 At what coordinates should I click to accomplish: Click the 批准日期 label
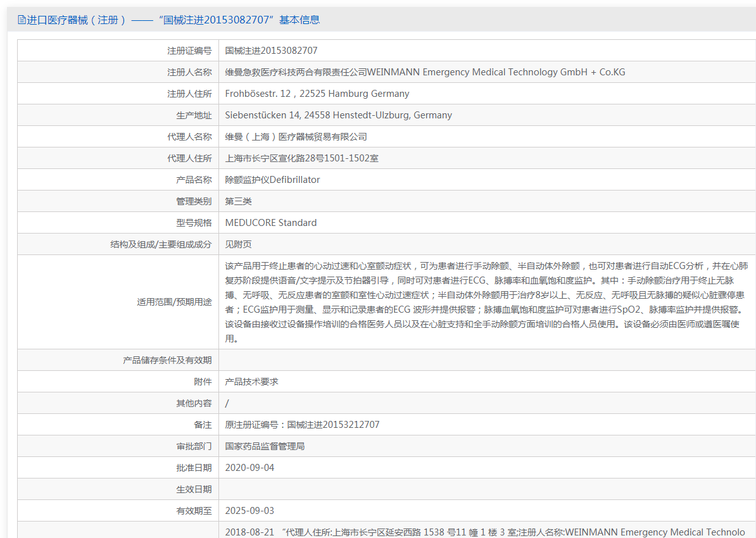tap(194, 468)
